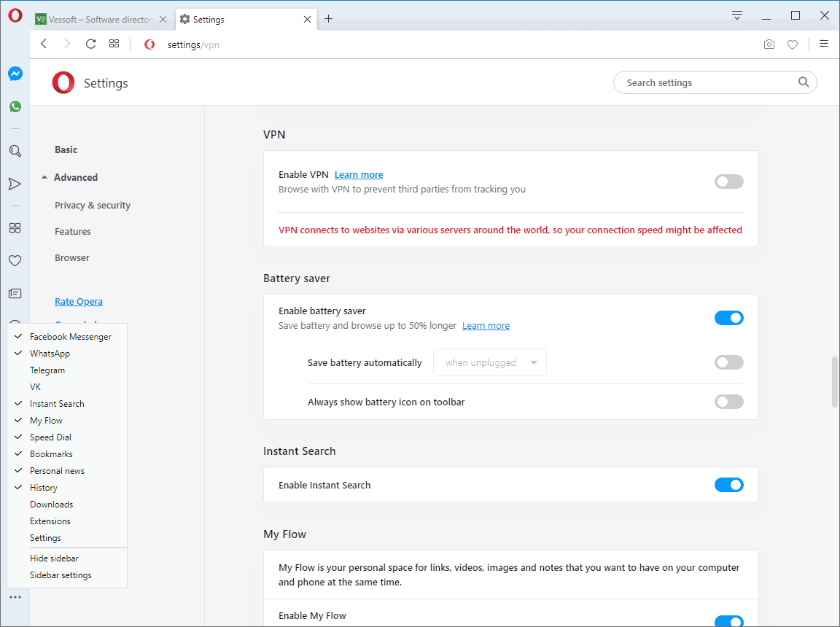Go to Privacy & security settings

(92, 205)
